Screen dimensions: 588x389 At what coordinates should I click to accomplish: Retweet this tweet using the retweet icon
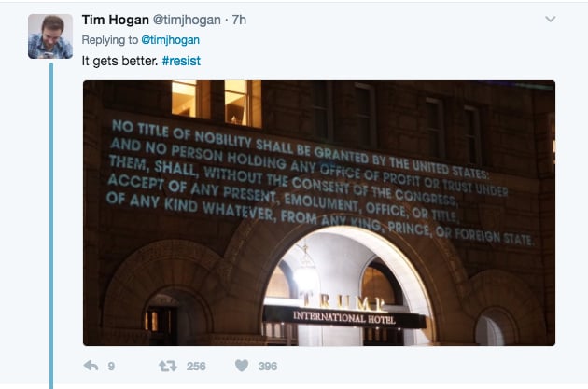point(168,366)
